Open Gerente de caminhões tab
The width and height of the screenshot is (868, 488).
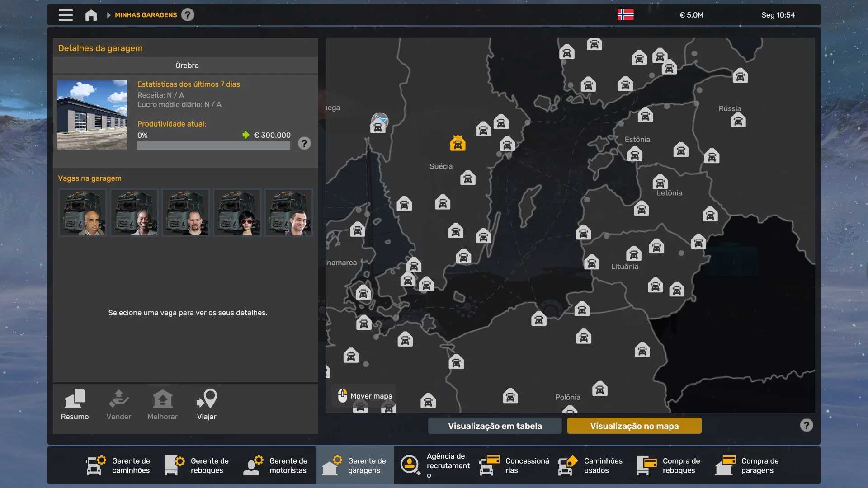(x=118, y=465)
